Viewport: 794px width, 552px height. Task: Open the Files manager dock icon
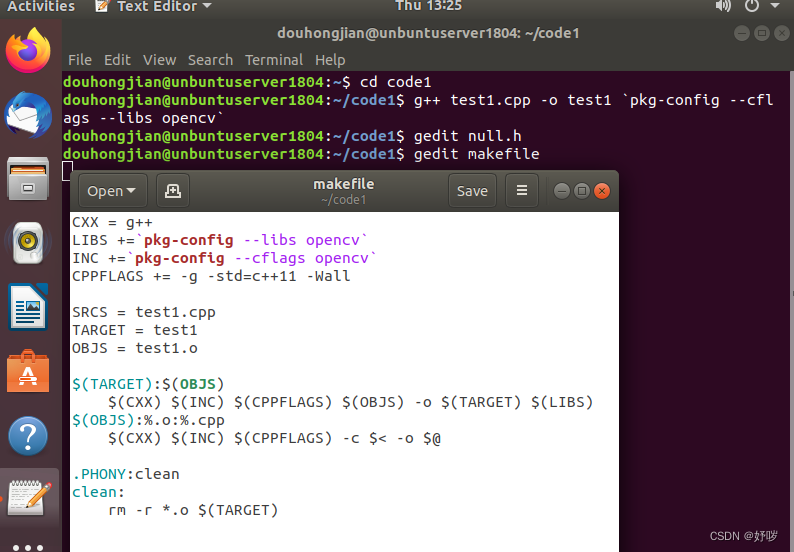pos(28,179)
